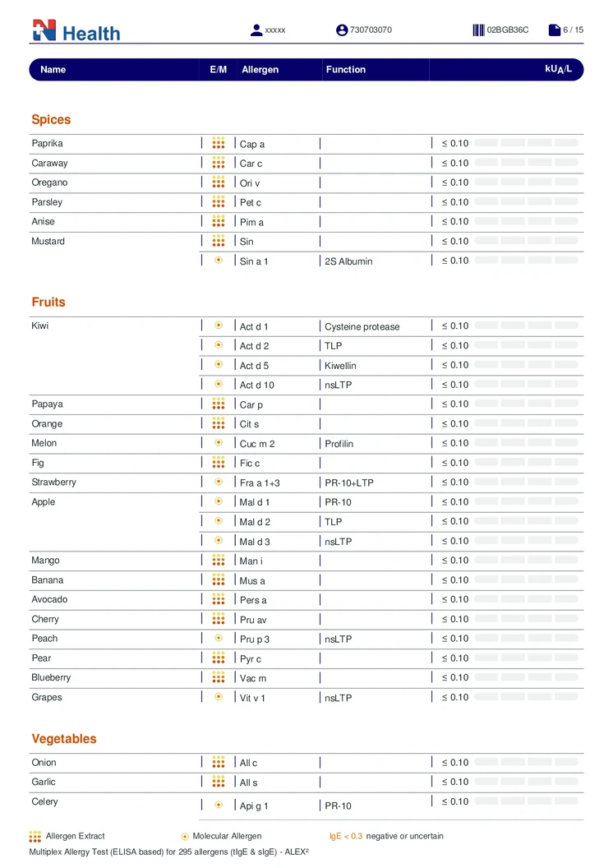
Task: Click the Mal d 3 allergen cell
Action: 255,542
